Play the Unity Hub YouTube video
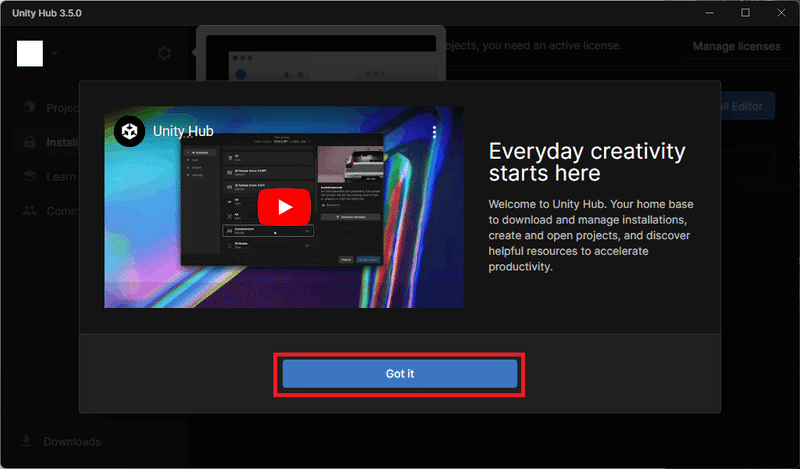This screenshot has width=800, height=469. (284, 207)
